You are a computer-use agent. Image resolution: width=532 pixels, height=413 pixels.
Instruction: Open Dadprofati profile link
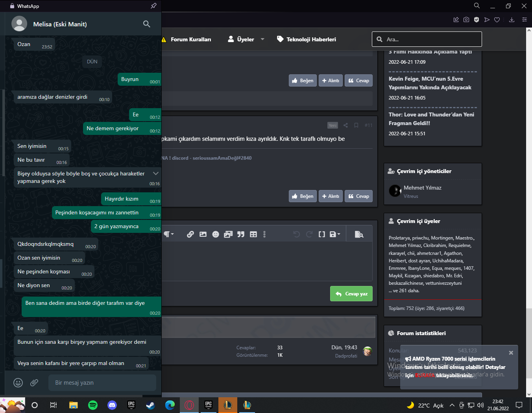[346, 356]
